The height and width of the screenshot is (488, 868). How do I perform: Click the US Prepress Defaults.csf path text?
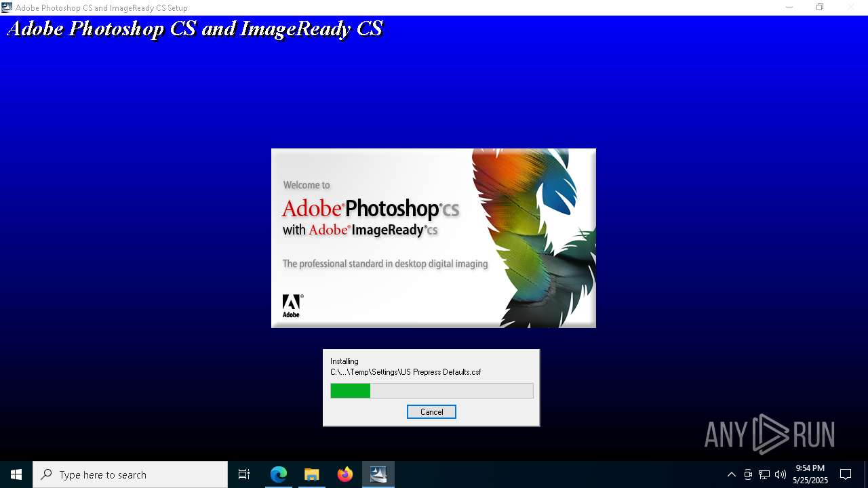click(406, 372)
